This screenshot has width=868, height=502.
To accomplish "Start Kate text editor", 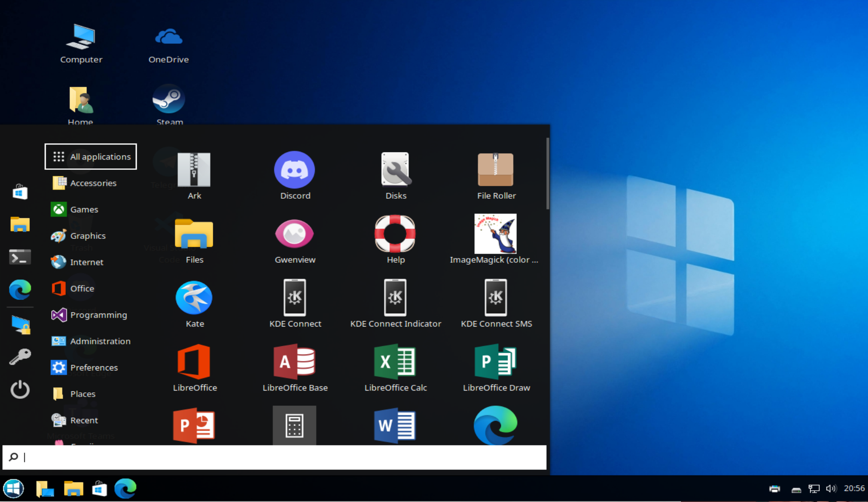I will click(194, 304).
